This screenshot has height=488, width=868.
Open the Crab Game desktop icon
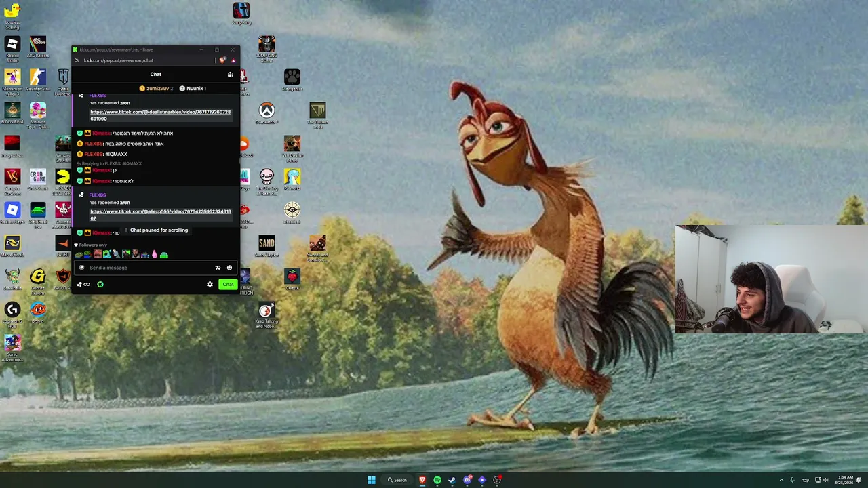tap(38, 180)
